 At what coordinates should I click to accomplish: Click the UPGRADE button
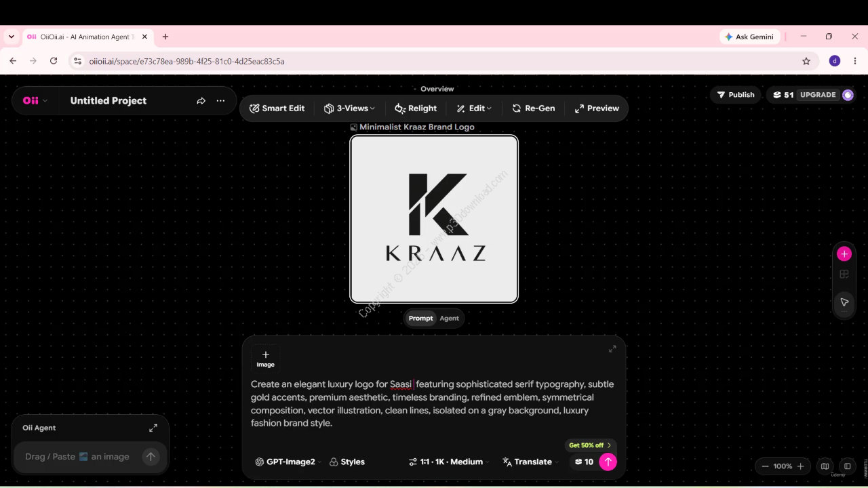(818, 95)
